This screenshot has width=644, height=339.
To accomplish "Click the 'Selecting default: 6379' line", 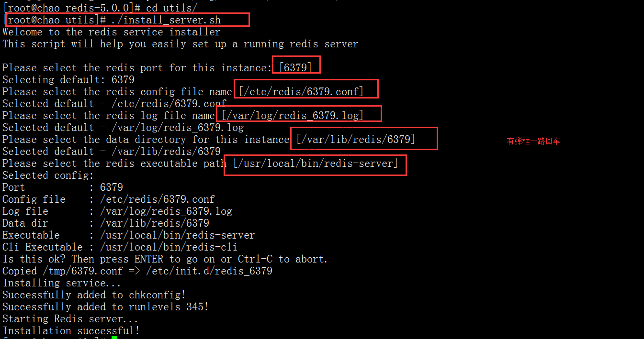I will click(68, 79).
